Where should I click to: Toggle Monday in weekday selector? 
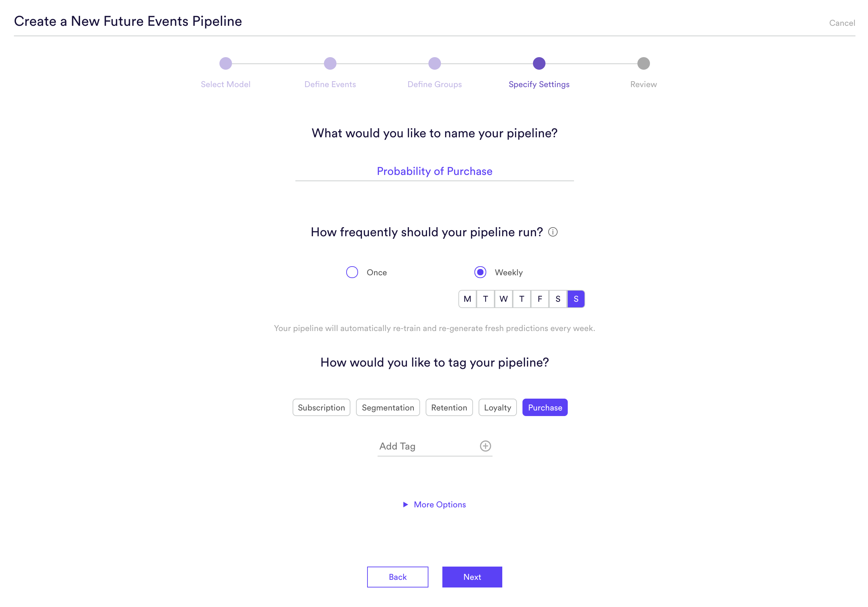click(x=467, y=299)
